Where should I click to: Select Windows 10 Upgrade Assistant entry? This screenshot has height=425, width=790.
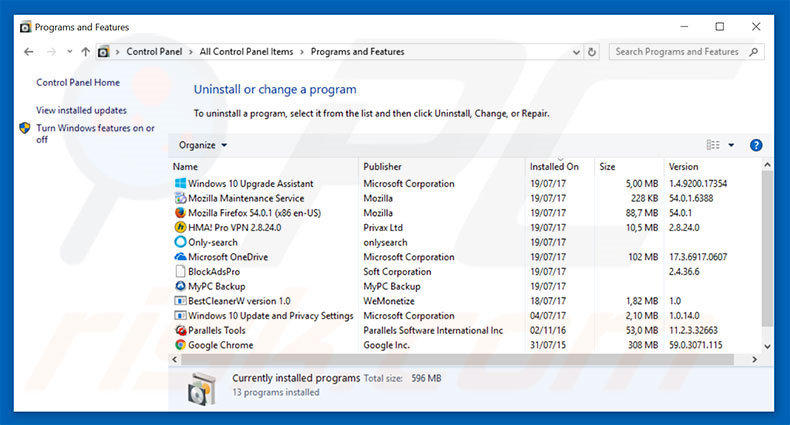[x=250, y=183]
